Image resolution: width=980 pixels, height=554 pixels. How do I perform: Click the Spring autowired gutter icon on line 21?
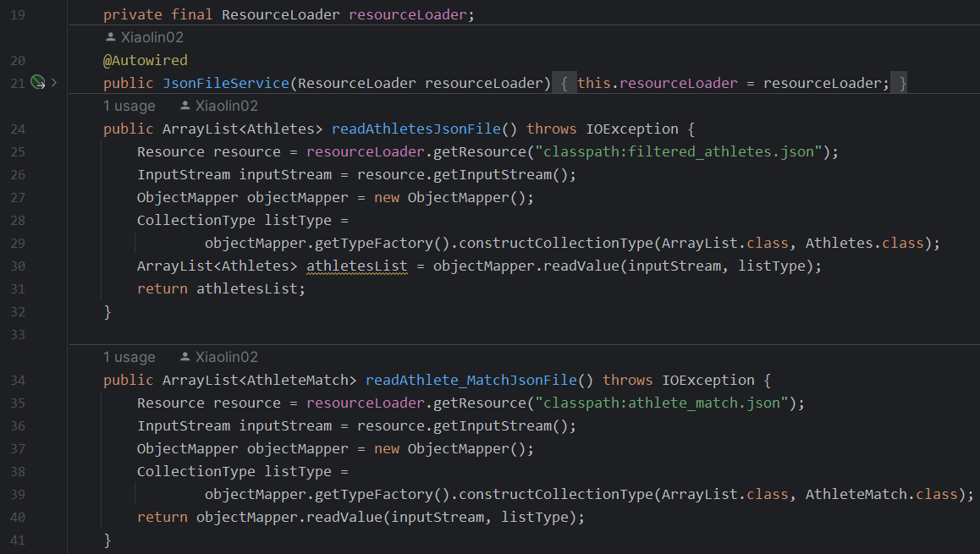pyautogui.click(x=37, y=83)
